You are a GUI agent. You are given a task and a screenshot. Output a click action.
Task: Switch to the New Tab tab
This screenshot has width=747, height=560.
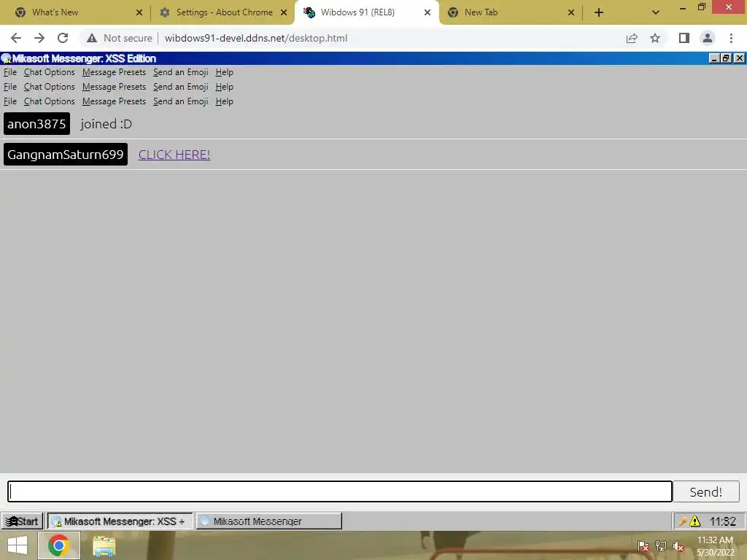[x=511, y=12]
